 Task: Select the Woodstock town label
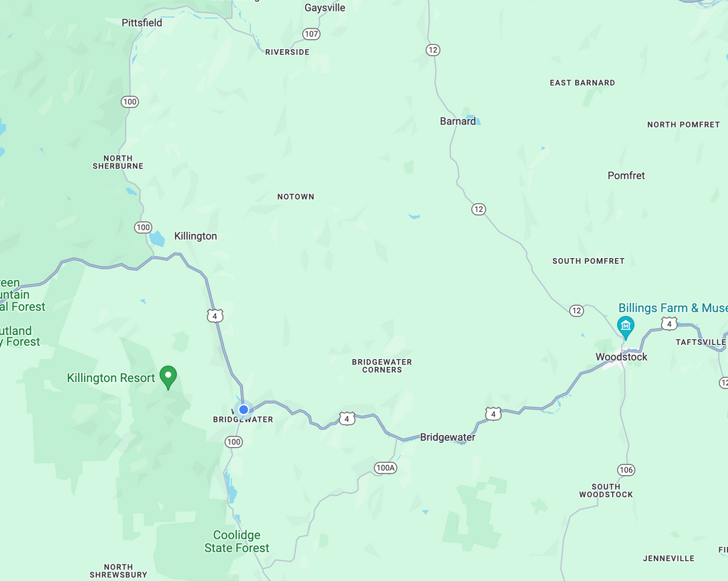(621, 357)
